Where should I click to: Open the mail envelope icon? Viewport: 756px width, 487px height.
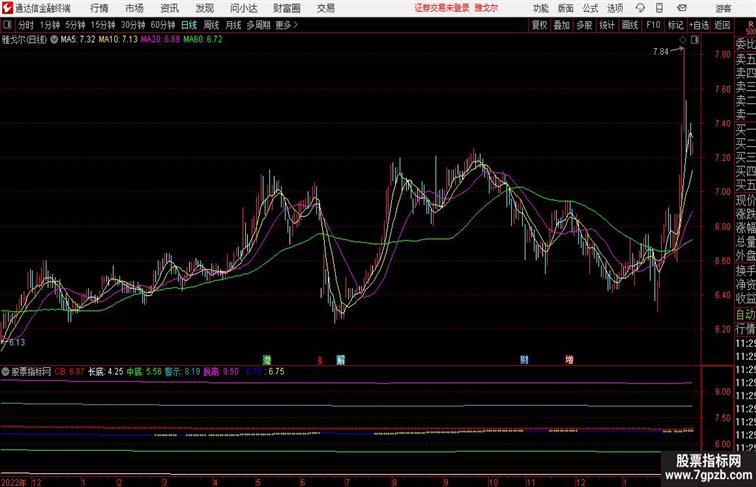(x=682, y=8)
